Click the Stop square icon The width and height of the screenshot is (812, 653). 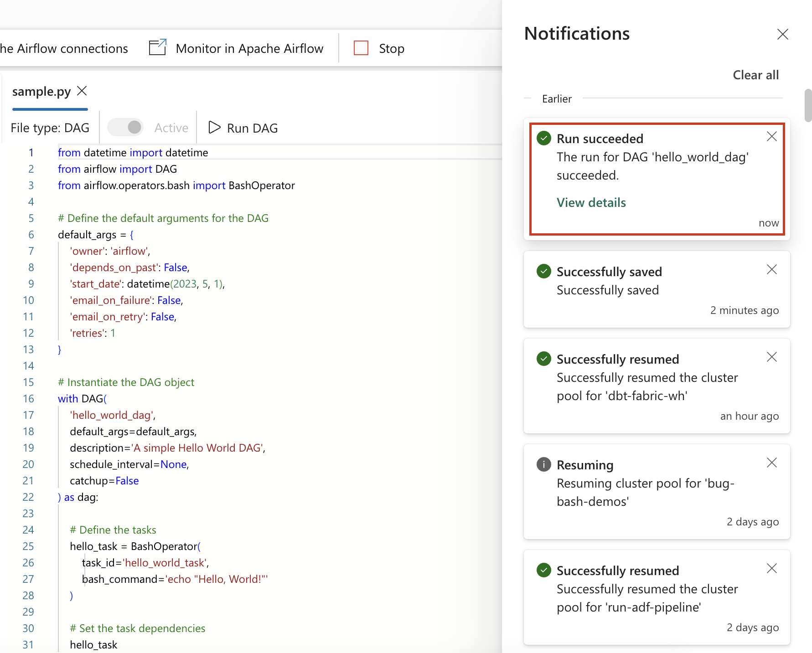[361, 48]
